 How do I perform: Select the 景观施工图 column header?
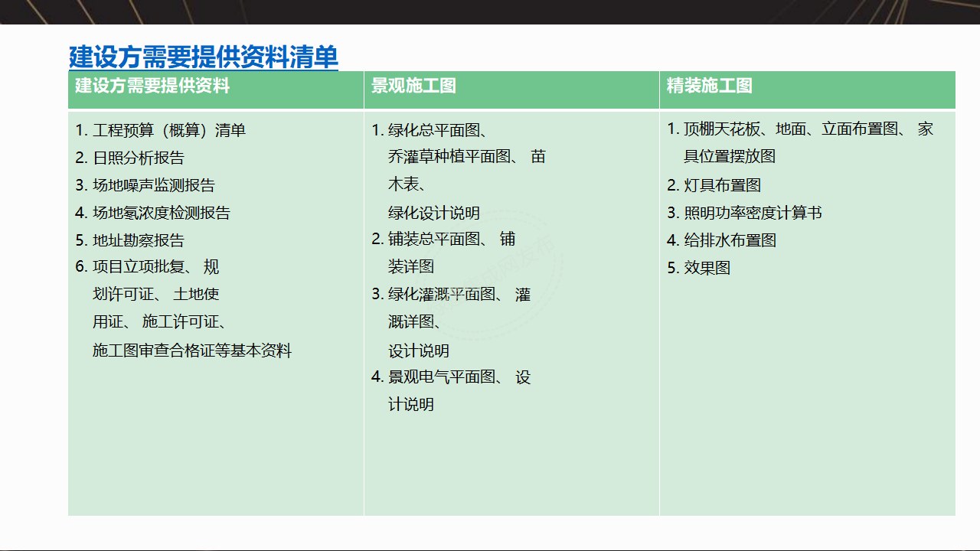click(511, 90)
